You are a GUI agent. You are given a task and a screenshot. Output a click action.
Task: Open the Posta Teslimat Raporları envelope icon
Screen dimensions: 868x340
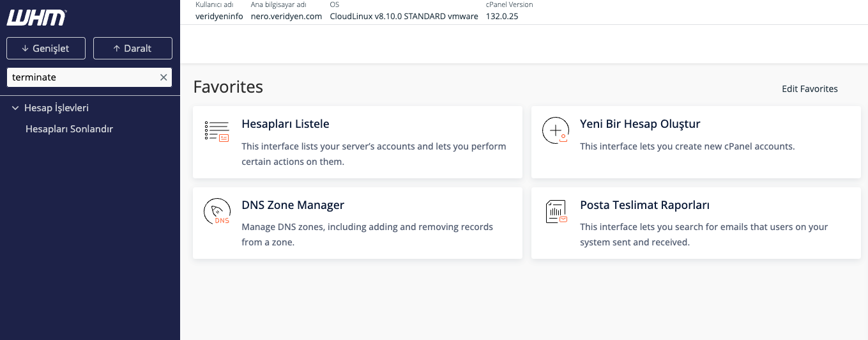[x=556, y=212]
